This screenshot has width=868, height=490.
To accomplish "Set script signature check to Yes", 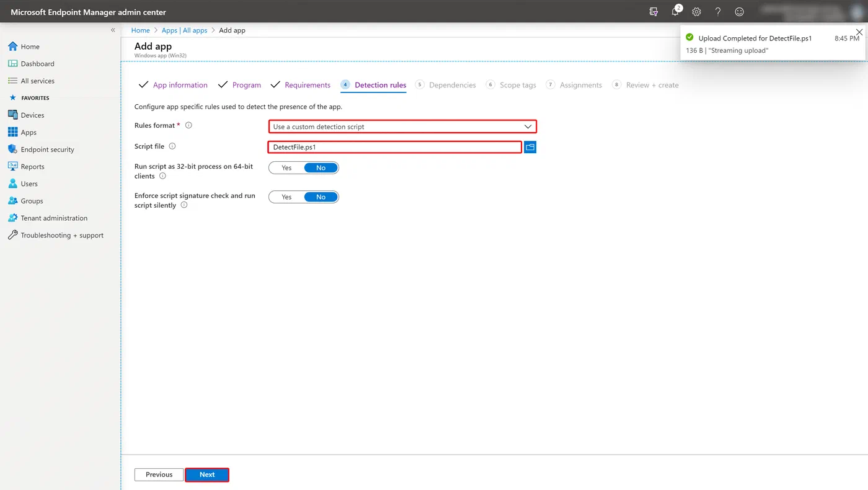I will tap(286, 197).
